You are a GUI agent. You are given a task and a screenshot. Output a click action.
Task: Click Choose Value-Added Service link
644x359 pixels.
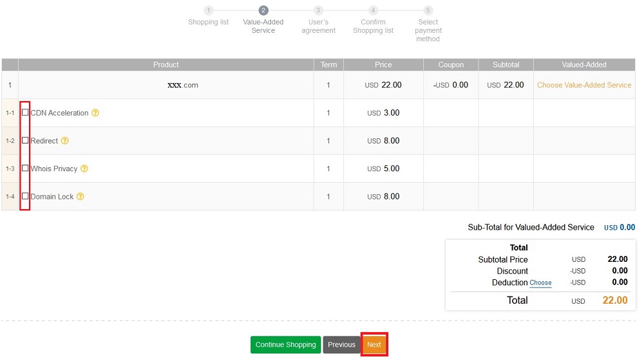click(x=584, y=85)
